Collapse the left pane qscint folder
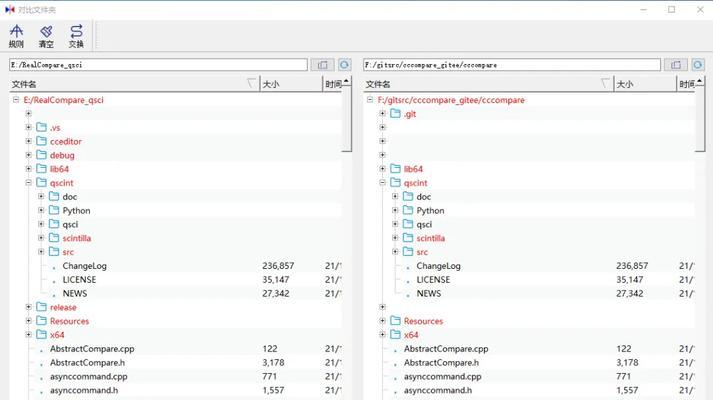 [x=29, y=183]
